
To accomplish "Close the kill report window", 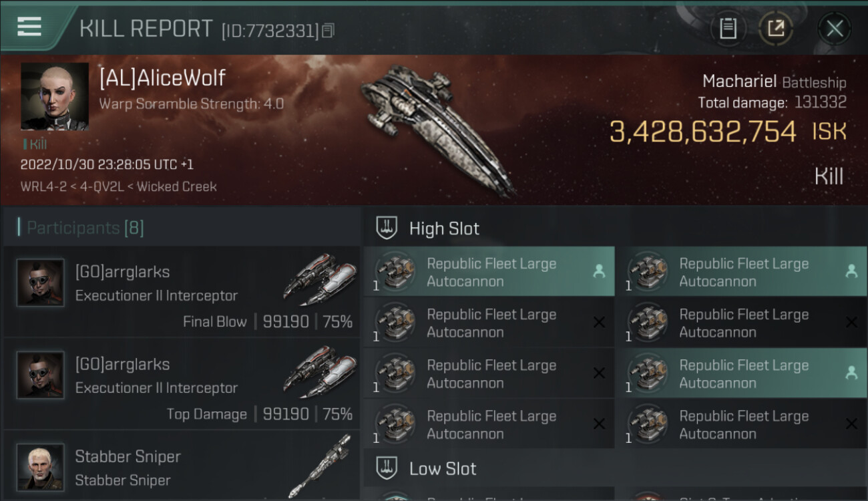I will click(834, 29).
